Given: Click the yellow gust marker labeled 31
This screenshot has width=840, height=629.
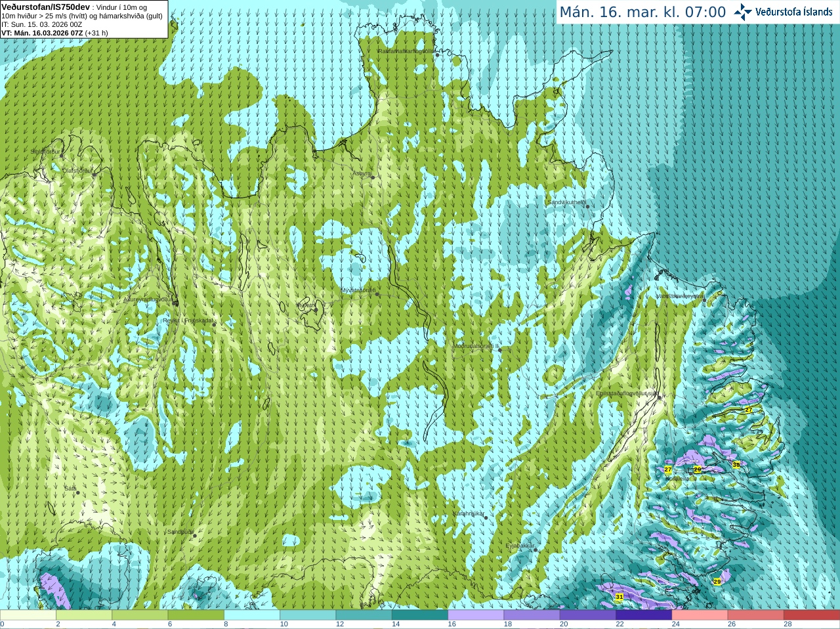Looking at the screenshot, I should 619,597.
